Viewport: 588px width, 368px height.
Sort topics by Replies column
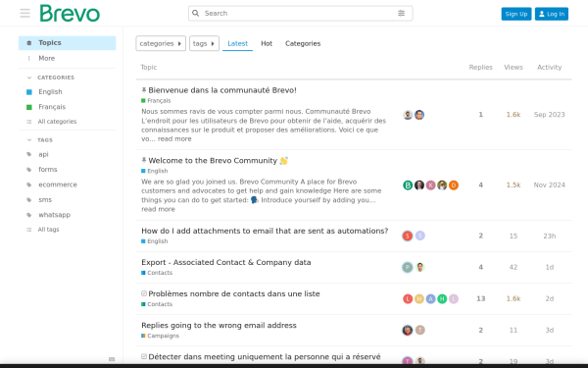pyautogui.click(x=480, y=67)
